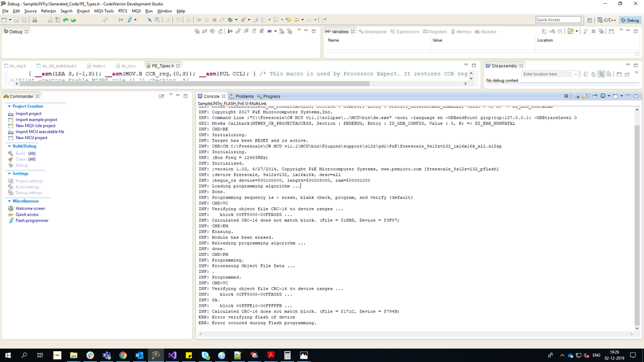Click New MQX-Lite project link

[35, 126]
